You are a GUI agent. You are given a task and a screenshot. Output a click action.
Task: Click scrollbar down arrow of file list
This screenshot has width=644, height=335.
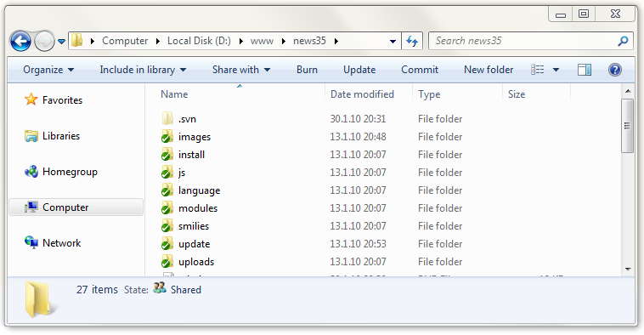(628, 270)
